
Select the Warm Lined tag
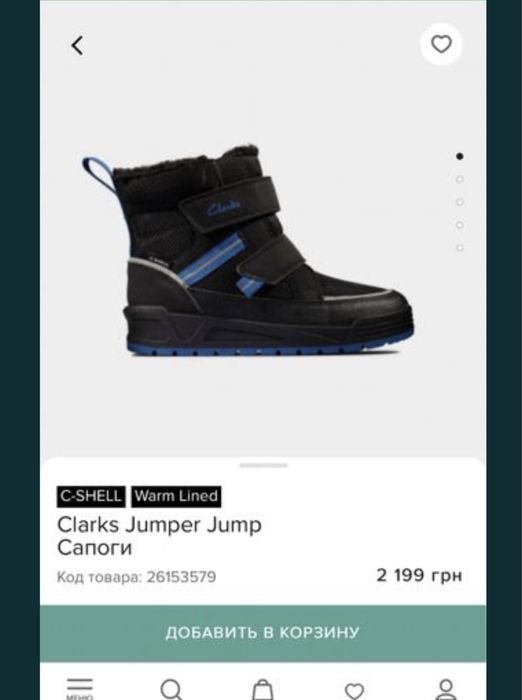pos(176,496)
